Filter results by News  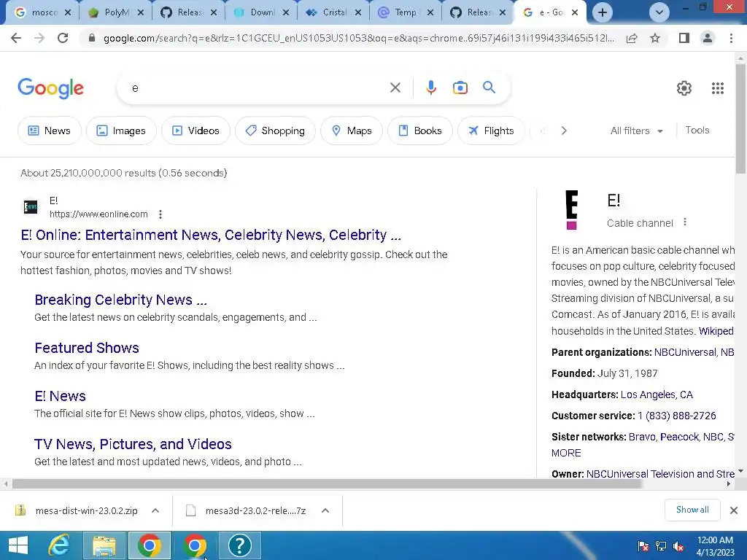[50, 131]
